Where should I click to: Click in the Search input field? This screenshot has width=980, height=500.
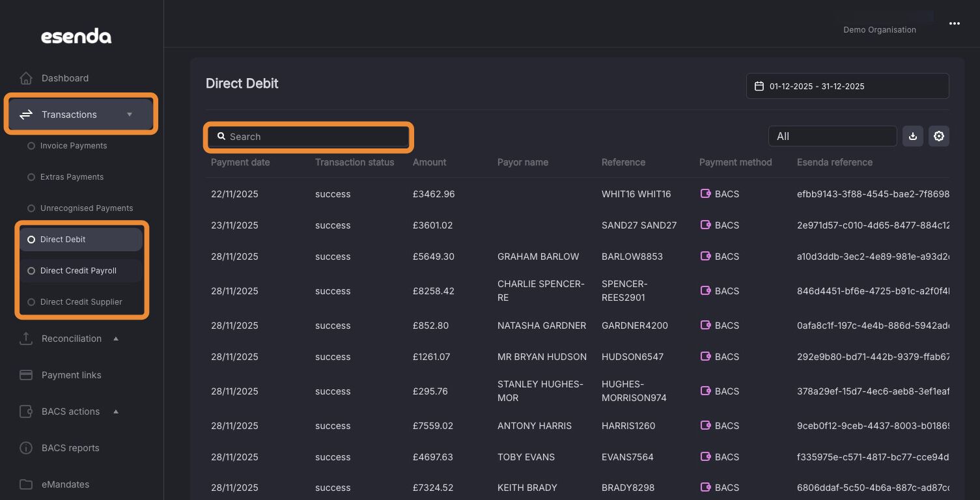309,137
